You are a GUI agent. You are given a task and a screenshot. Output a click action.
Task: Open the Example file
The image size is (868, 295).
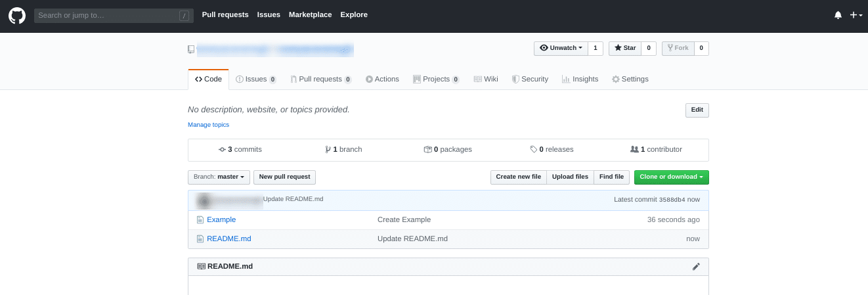[x=221, y=220]
